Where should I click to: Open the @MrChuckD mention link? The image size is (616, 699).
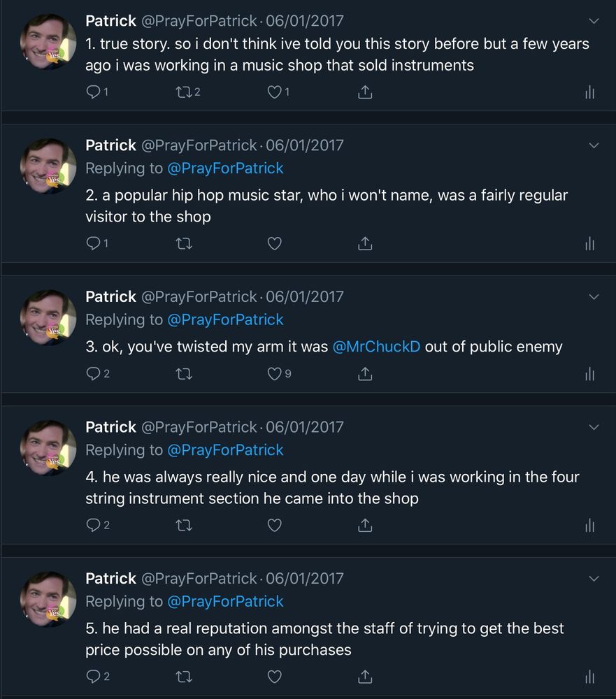point(376,347)
